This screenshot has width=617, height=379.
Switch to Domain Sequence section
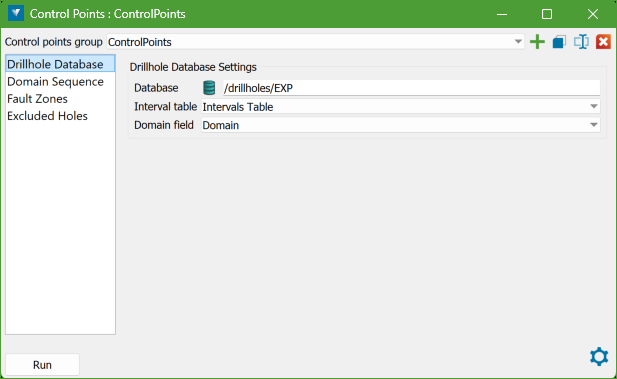pyautogui.click(x=60, y=81)
